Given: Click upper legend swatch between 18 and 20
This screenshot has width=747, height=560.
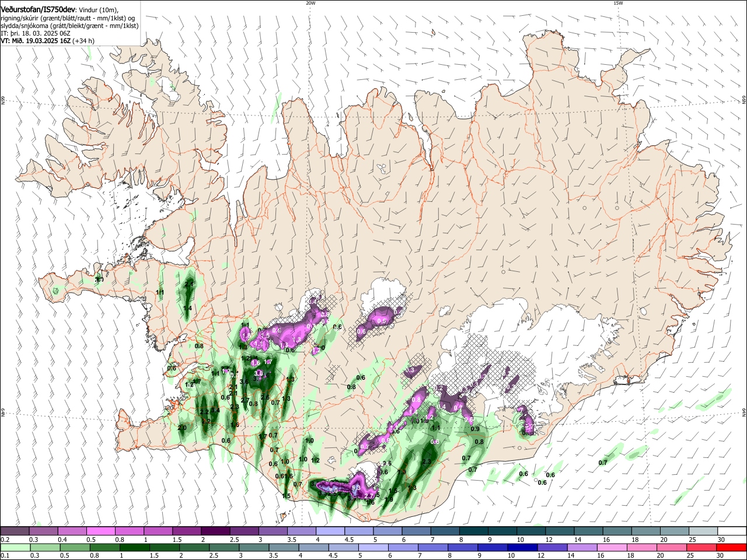Looking at the screenshot, I should tap(646, 531).
